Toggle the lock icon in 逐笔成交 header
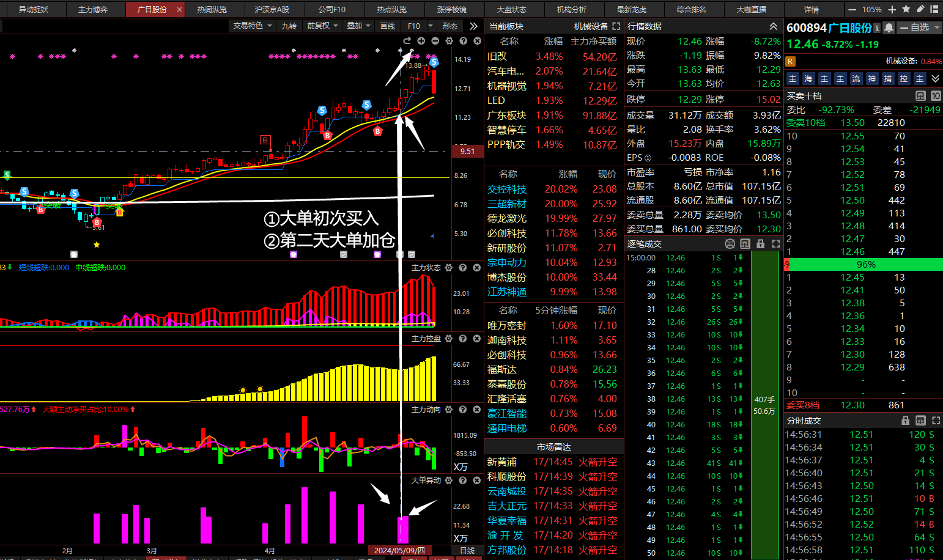The height and width of the screenshot is (560, 943). tap(761, 244)
